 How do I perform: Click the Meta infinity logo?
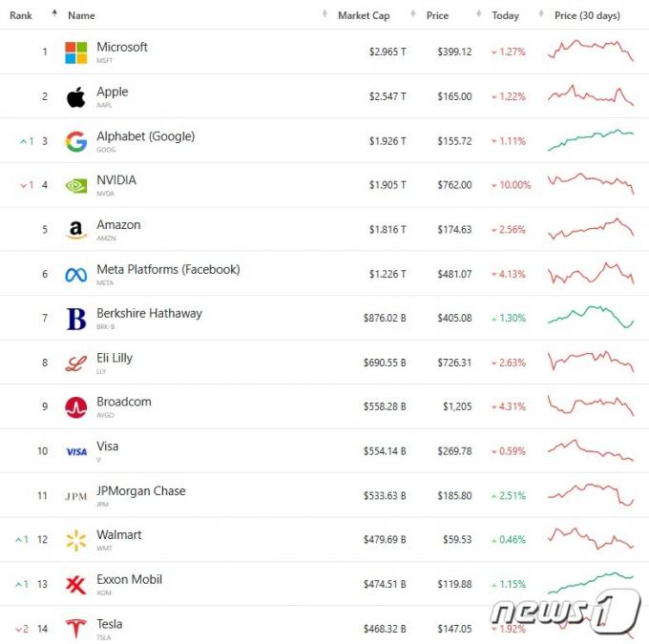[x=76, y=275]
